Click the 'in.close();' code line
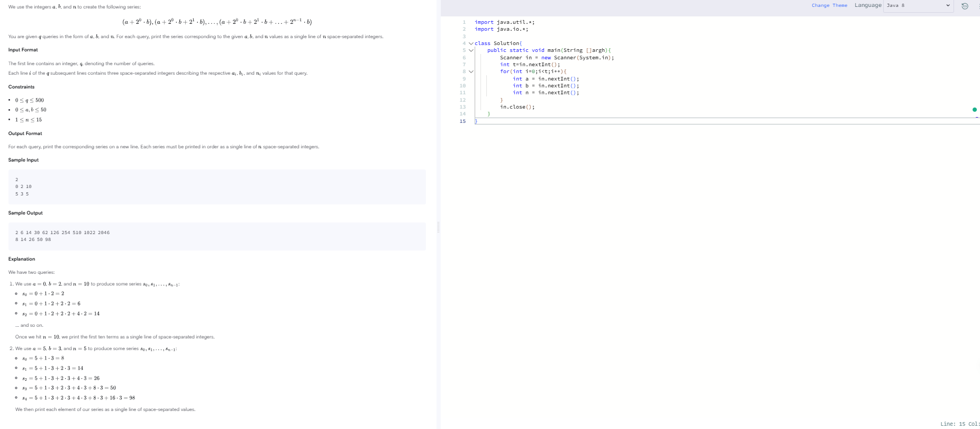 pyautogui.click(x=517, y=107)
